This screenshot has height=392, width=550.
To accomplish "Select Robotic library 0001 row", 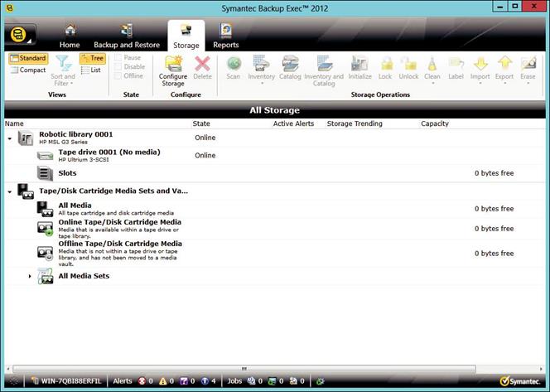I will (275, 138).
